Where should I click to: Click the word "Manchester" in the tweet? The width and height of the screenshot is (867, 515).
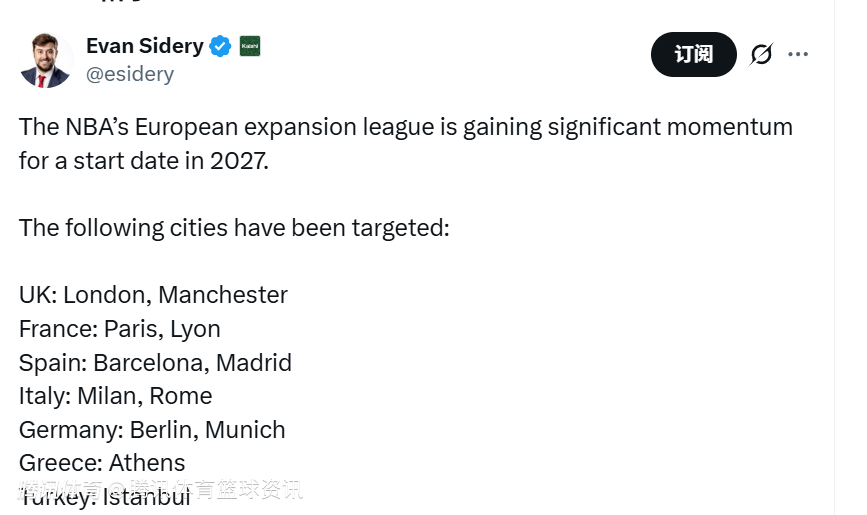pos(223,295)
